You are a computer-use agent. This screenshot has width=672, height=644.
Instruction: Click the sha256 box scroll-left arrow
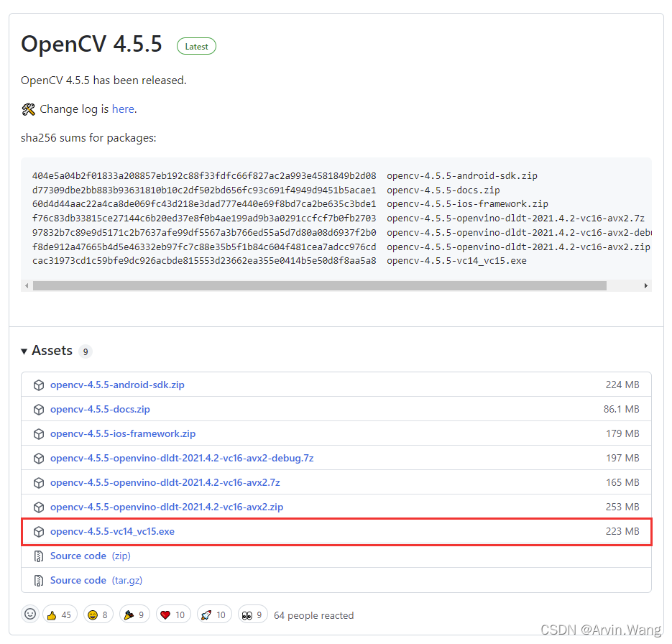click(x=27, y=286)
